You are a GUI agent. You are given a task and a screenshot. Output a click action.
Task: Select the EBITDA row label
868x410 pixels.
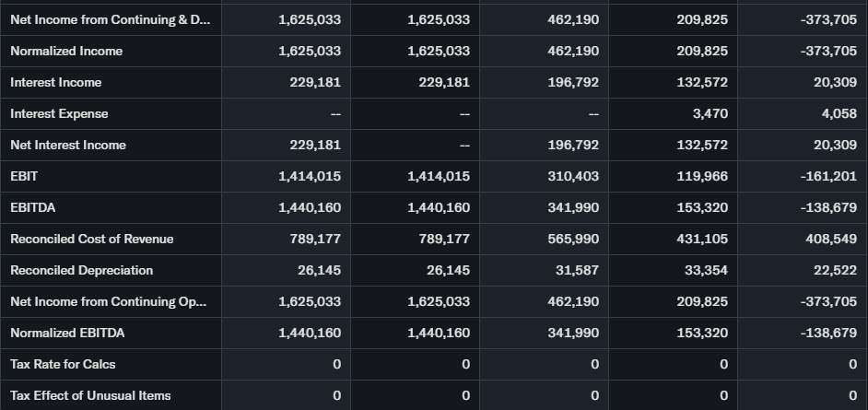[33, 207]
